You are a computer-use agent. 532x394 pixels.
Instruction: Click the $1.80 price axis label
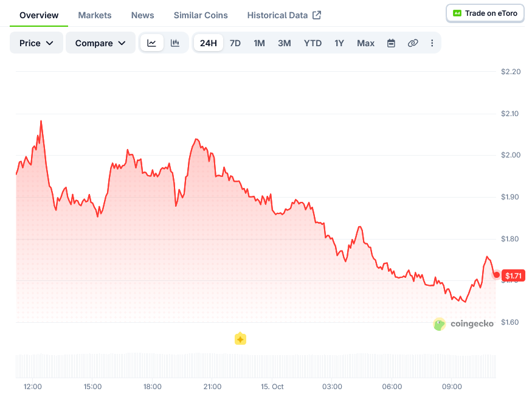[x=510, y=238]
